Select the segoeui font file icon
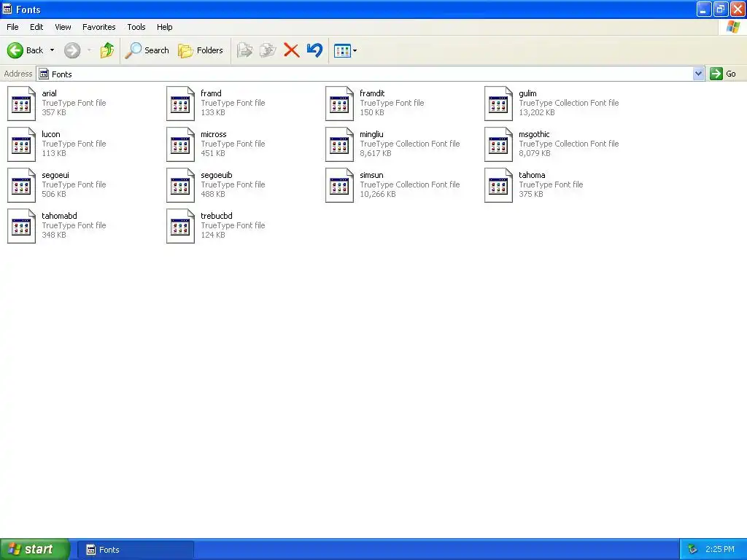 (21, 185)
